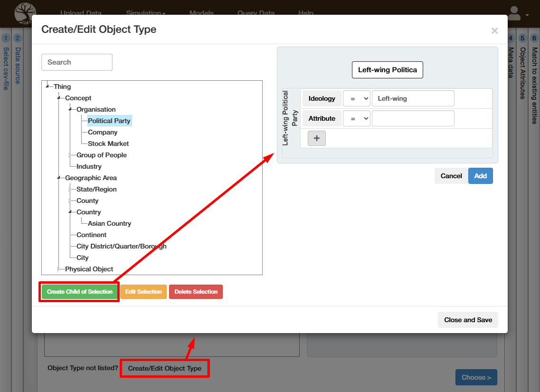The width and height of the screenshot is (540, 392).
Task: Click the empty Attribute value field
Action: coord(413,119)
